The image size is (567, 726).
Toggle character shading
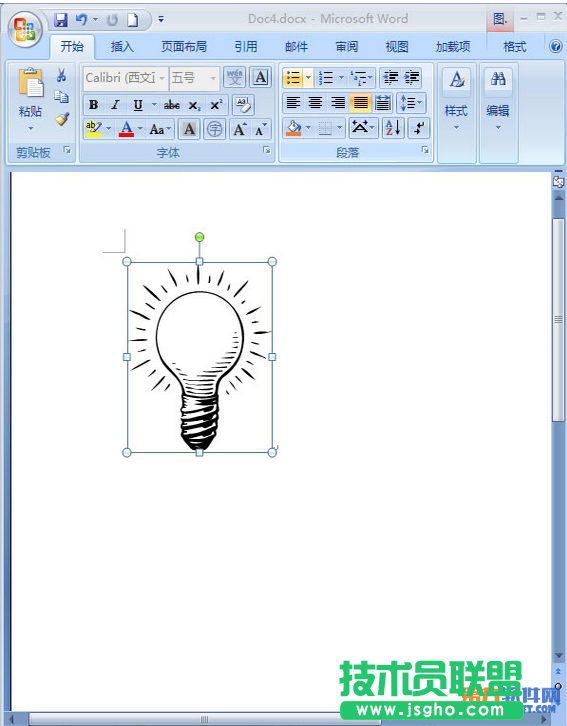[x=189, y=129]
